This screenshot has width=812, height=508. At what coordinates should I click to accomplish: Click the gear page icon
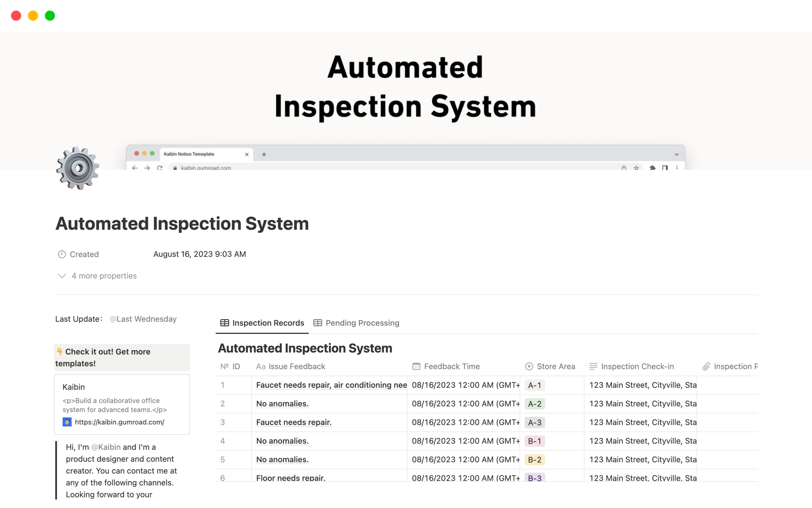coord(78,168)
